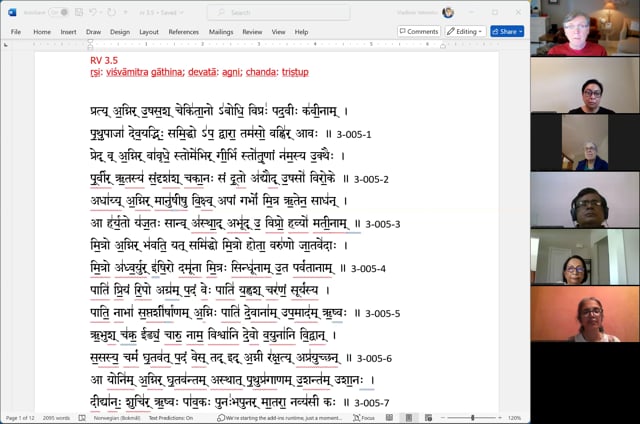The height and width of the screenshot is (424, 640).
Task: Click the Focus mode button
Action: click(364, 418)
